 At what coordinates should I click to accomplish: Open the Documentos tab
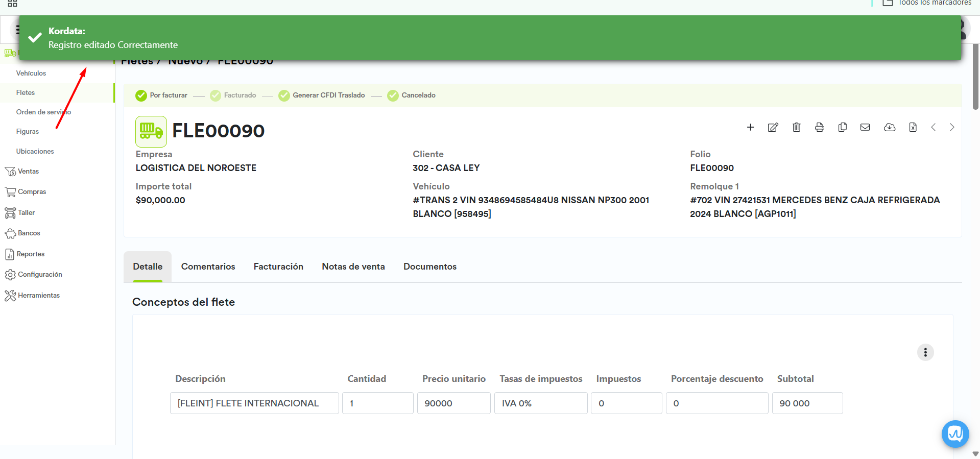click(429, 267)
